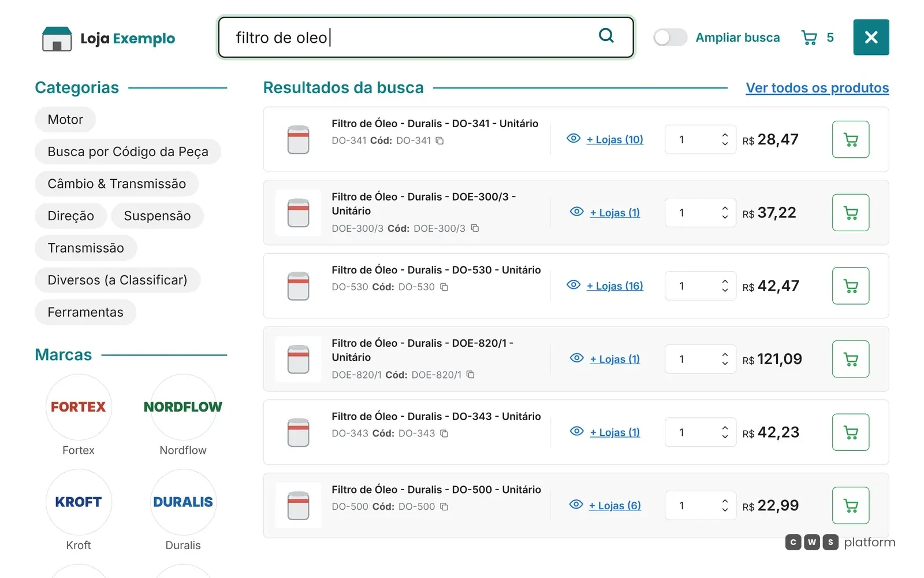Select the Fortex brand logo

pyautogui.click(x=79, y=407)
